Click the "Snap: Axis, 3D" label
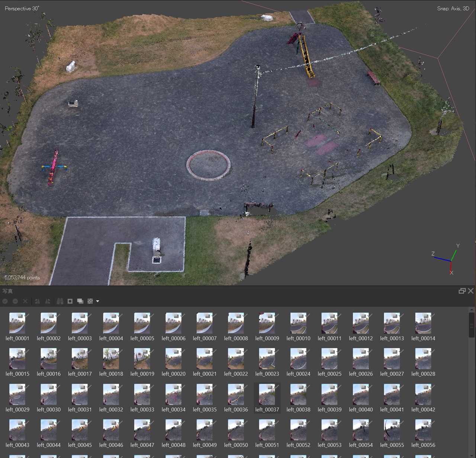476x458 pixels. pos(453,8)
